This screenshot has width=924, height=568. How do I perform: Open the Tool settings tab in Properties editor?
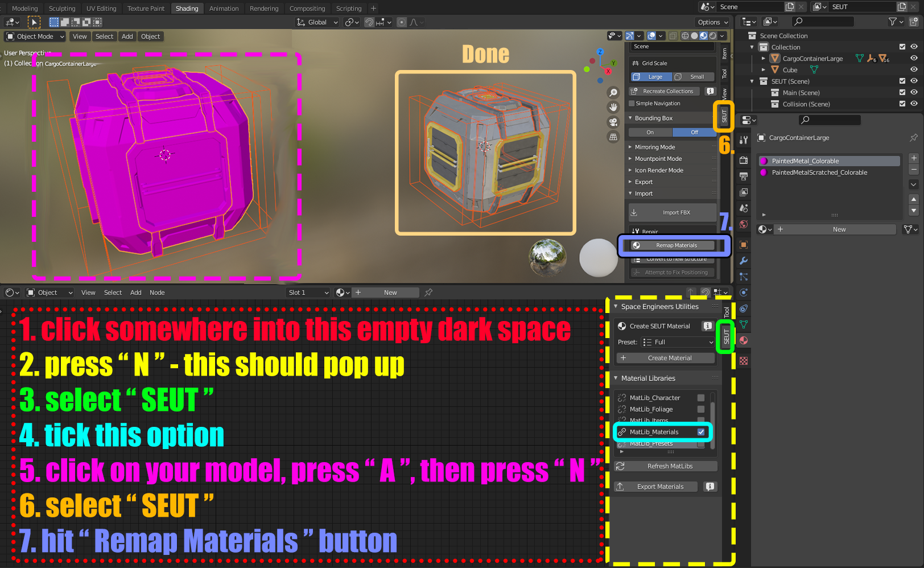(744, 140)
